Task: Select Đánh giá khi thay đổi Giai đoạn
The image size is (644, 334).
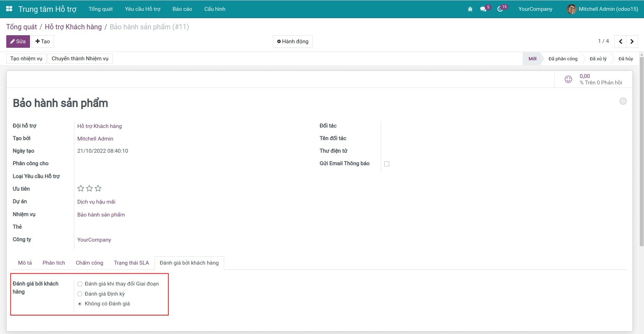Action: click(80, 284)
